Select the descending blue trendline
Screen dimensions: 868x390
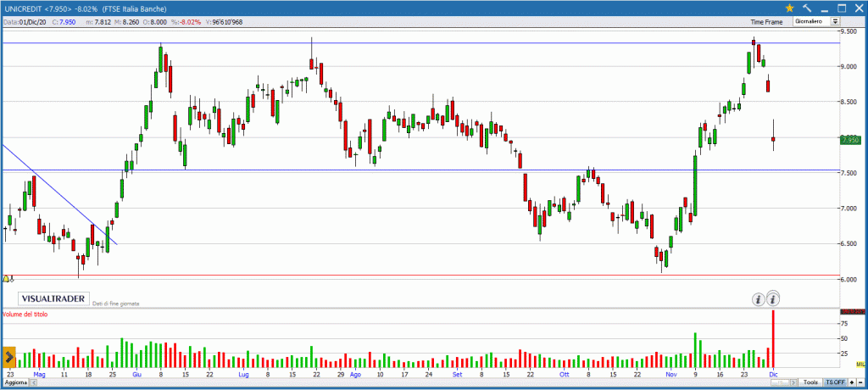click(x=60, y=194)
